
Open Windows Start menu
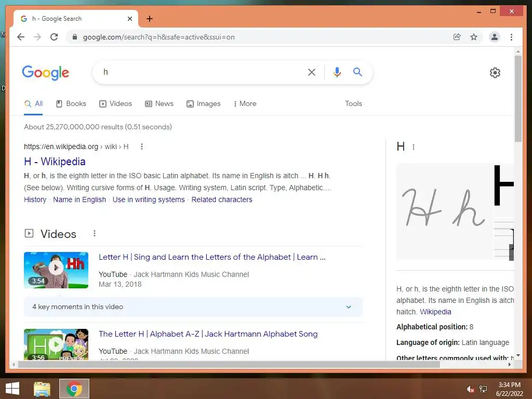(x=12, y=389)
